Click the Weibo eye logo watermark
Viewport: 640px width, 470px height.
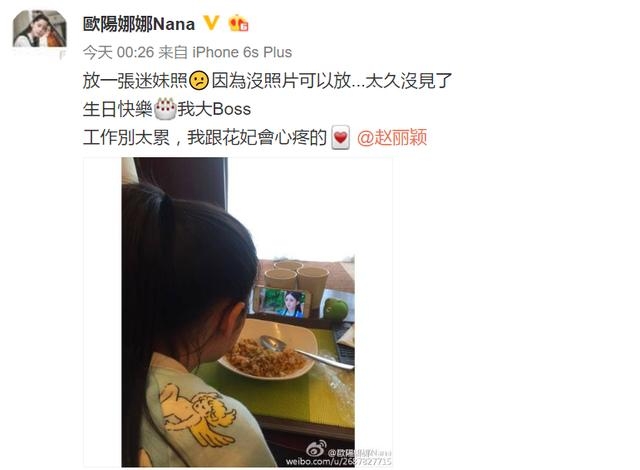pos(317,449)
